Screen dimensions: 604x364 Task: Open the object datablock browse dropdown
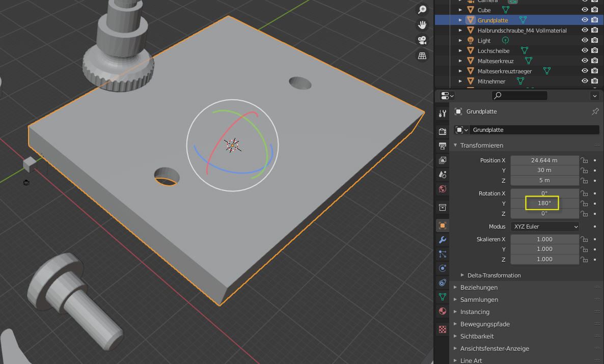[461, 130]
